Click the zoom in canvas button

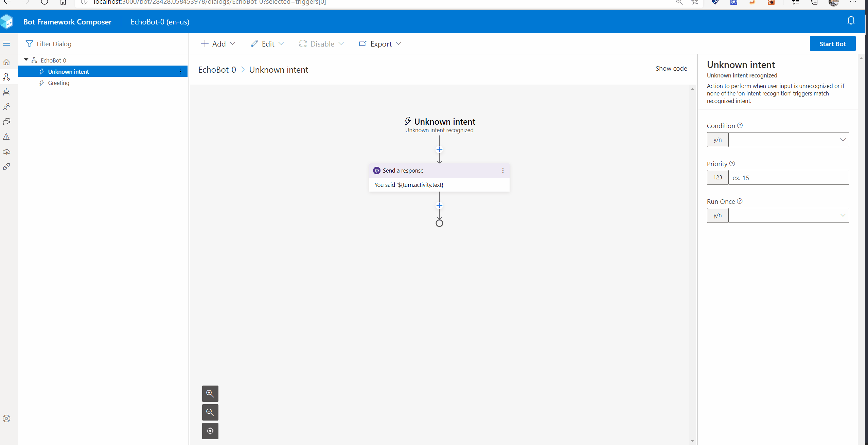tap(210, 393)
